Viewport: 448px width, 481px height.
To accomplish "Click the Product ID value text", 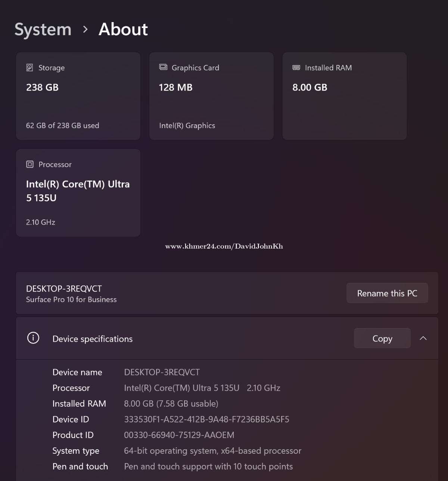I will (x=179, y=435).
